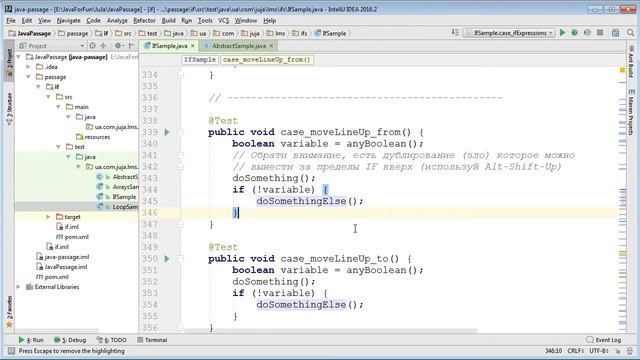The width and height of the screenshot is (640, 360).
Task: Click tool window quick access icon in status bar
Action: [x=11, y=351]
